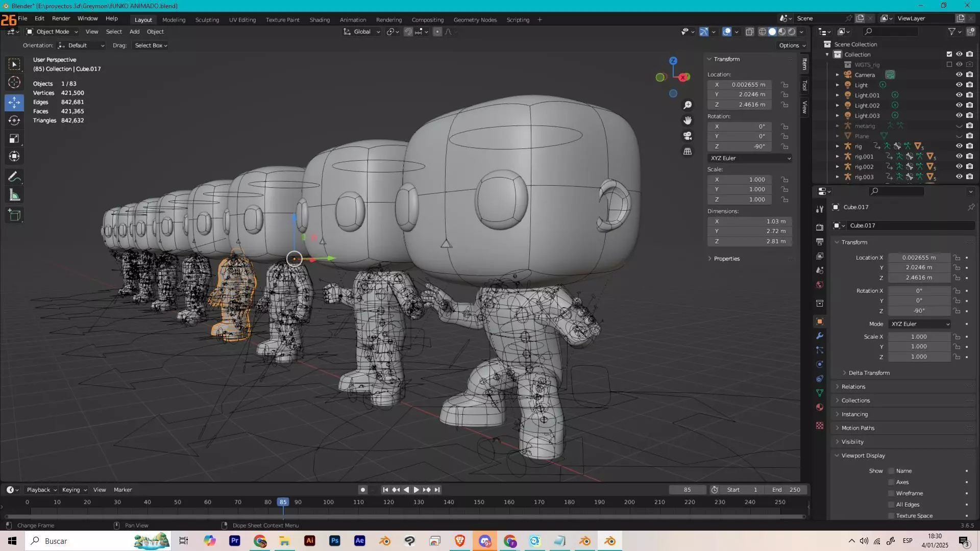980x551 pixels.
Task: Switch perspective/orthographic grid icon
Action: (688, 151)
